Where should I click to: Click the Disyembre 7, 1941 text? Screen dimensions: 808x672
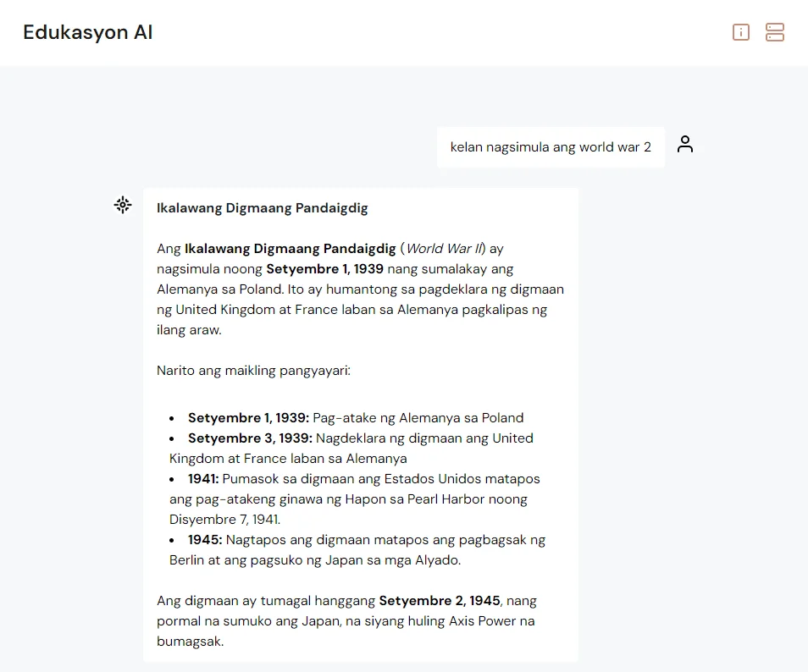coord(224,520)
